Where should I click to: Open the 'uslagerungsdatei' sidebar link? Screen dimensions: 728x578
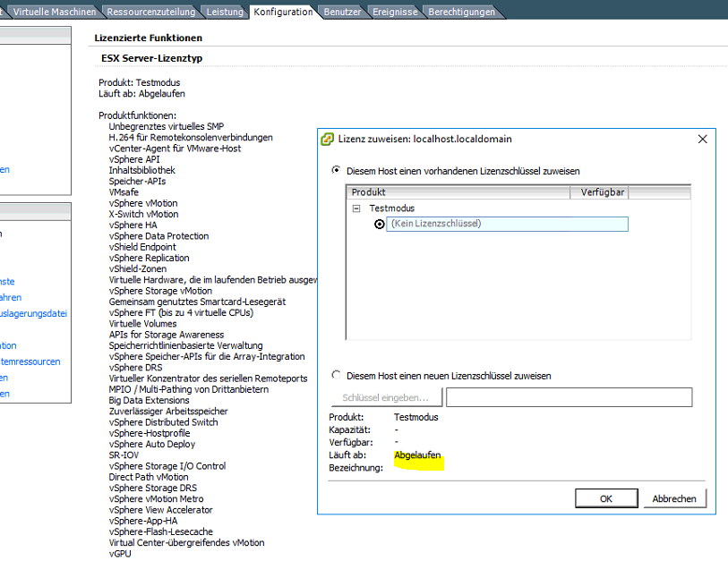point(33,313)
